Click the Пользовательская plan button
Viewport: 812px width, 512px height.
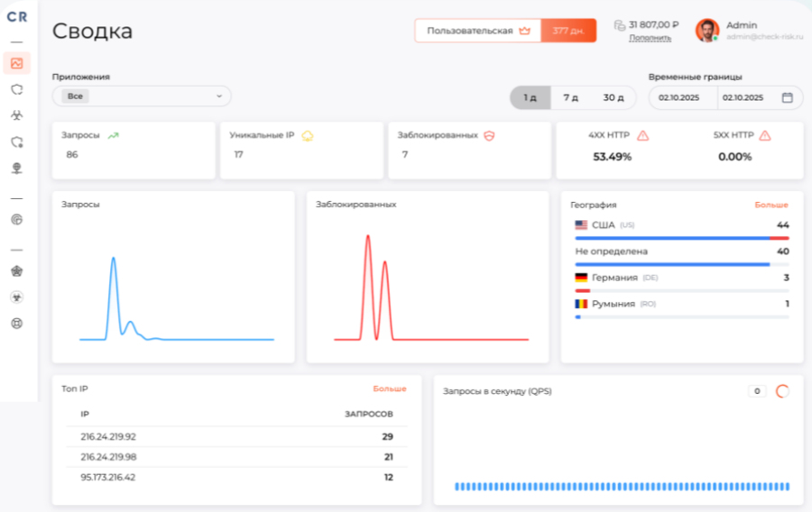pos(478,31)
